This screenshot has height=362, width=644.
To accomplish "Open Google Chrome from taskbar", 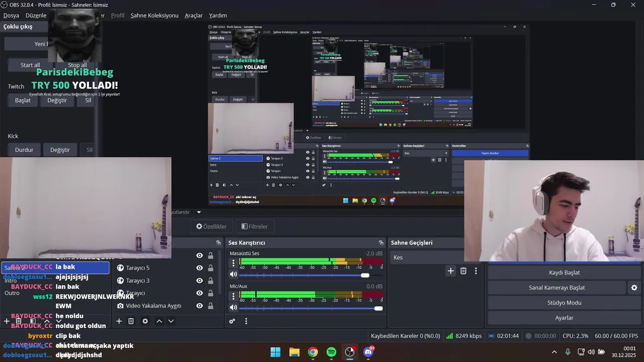I will pos(313,352).
